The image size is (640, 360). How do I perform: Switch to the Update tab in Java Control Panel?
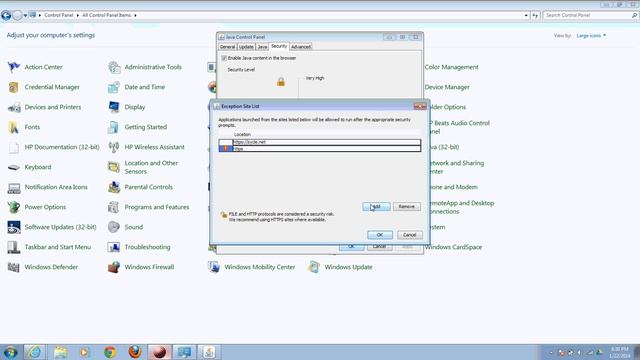(x=246, y=47)
